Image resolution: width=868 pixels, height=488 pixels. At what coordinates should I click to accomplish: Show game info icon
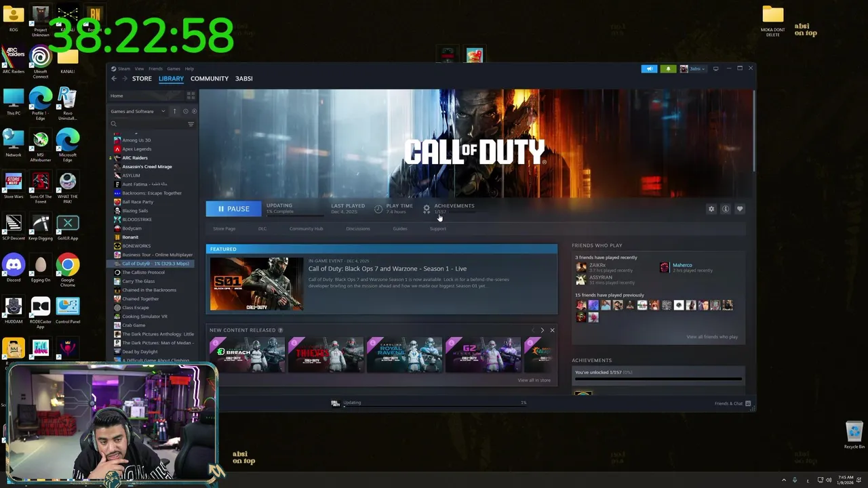coord(726,209)
